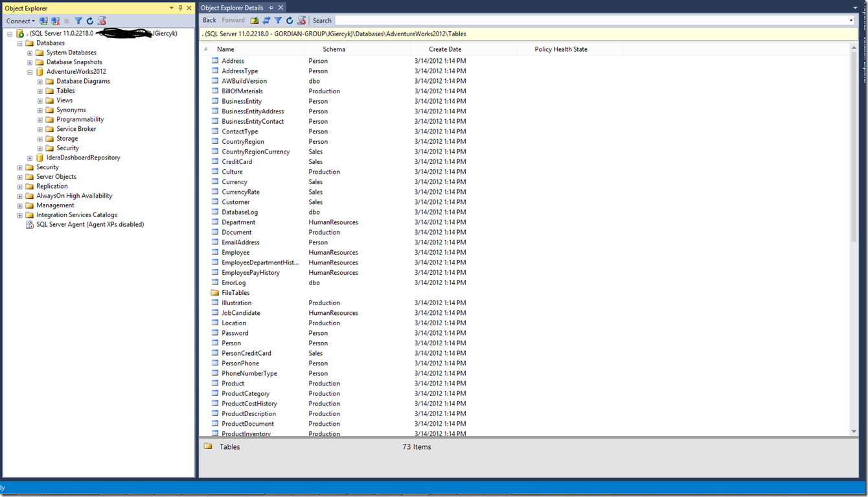Image resolution: width=868 pixels, height=497 pixels.
Task: Select the Service Broker tree item
Action: [76, 129]
